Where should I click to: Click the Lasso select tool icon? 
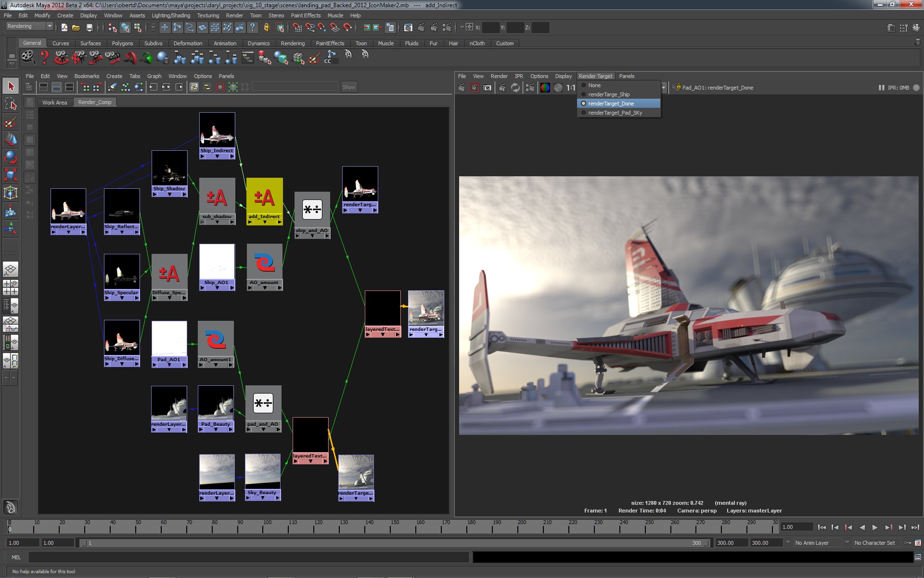pyautogui.click(x=11, y=104)
